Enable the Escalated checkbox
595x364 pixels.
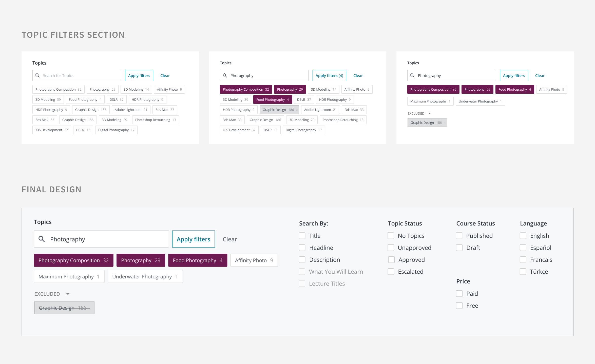pos(391,272)
